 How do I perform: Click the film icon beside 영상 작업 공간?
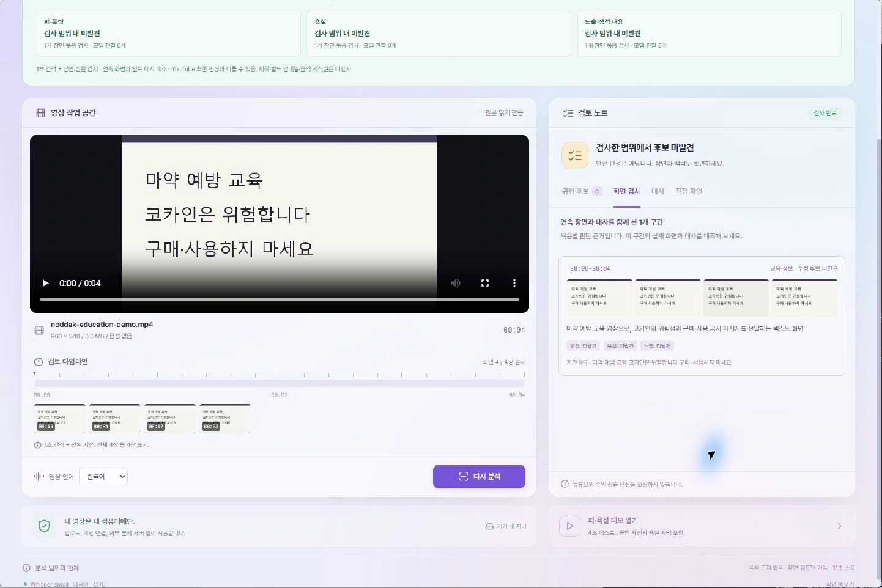41,113
